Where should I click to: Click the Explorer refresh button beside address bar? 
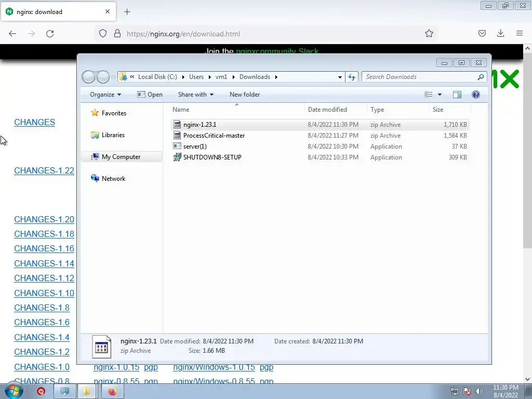(x=352, y=77)
